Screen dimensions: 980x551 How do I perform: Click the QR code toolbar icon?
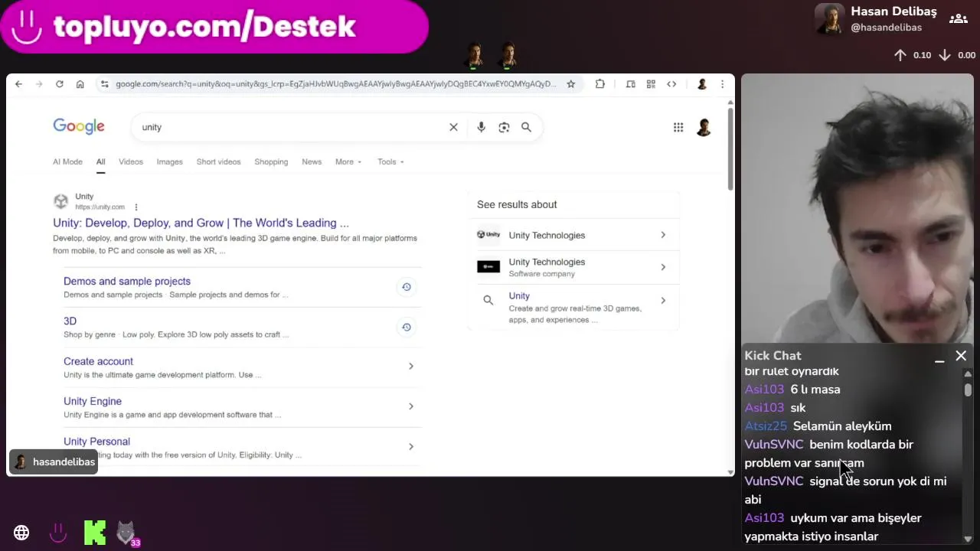click(x=651, y=84)
